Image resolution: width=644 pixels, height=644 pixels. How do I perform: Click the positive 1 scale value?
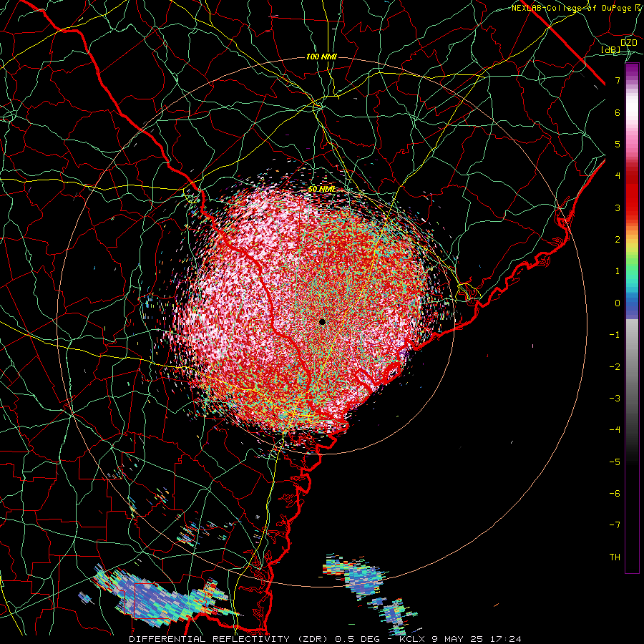618,271
